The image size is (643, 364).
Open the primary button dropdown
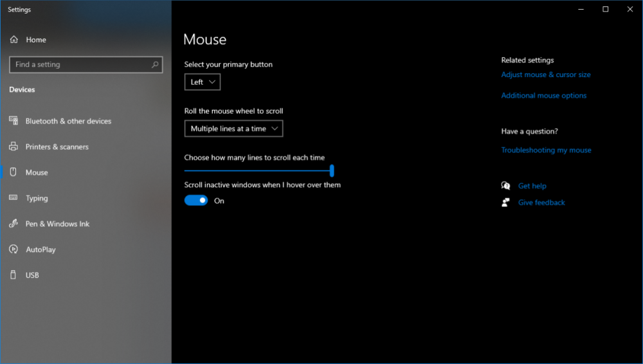[x=203, y=82]
